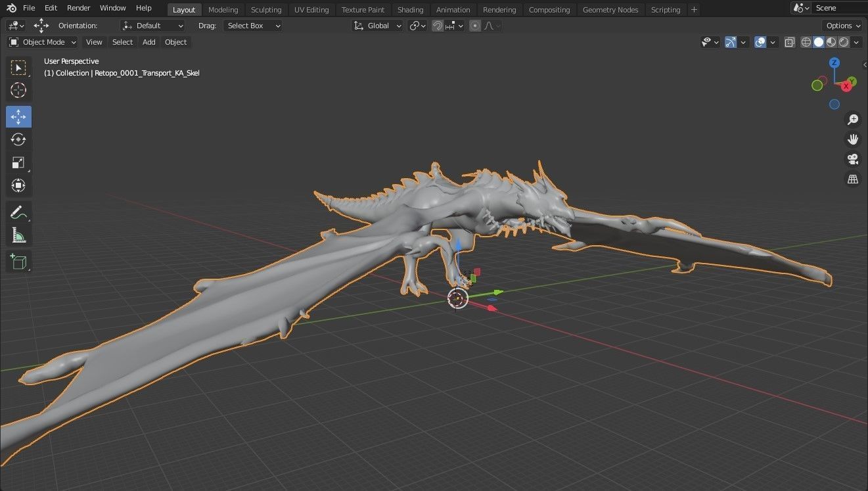Toggle the camera view icon

click(x=853, y=159)
